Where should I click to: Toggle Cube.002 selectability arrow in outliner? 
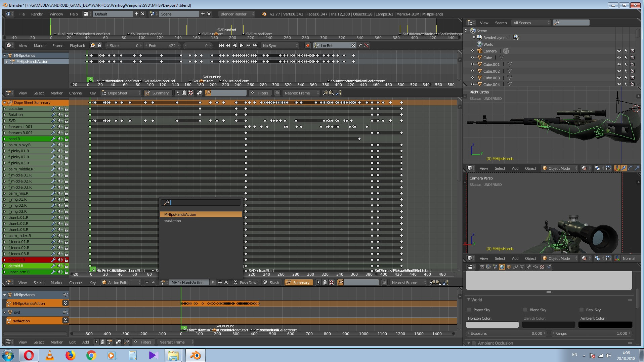pyautogui.click(x=626, y=71)
